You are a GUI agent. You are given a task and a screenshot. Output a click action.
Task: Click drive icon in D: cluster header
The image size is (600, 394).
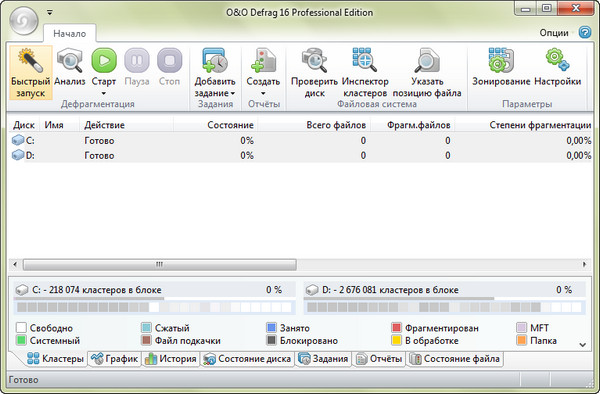coord(312,290)
